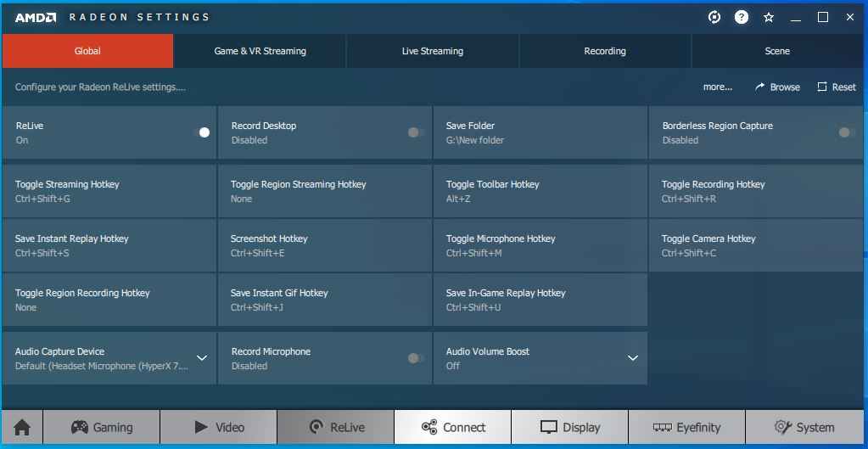Image resolution: width=868 pixels, height=449 pixels.
Task: Open the Gaming section
Action: pyautogui.click(x=102, y=428)
